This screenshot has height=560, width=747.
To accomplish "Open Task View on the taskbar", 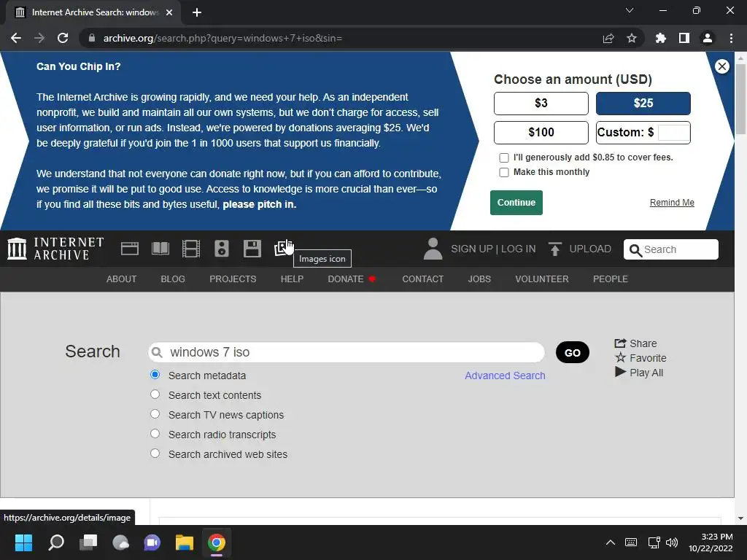I will [x=88, y=542].
